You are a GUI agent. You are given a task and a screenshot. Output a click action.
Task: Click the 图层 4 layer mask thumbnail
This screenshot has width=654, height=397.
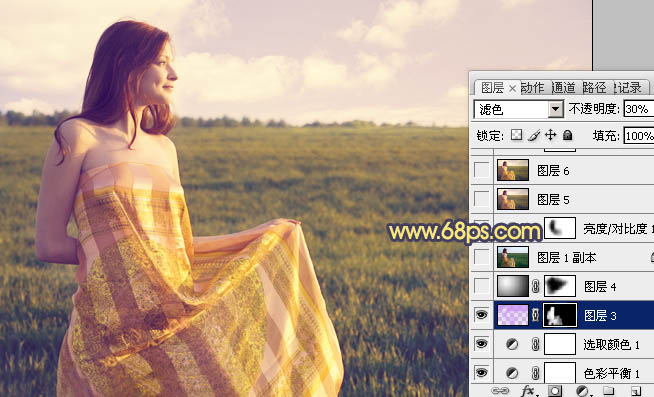pos(560,286)
